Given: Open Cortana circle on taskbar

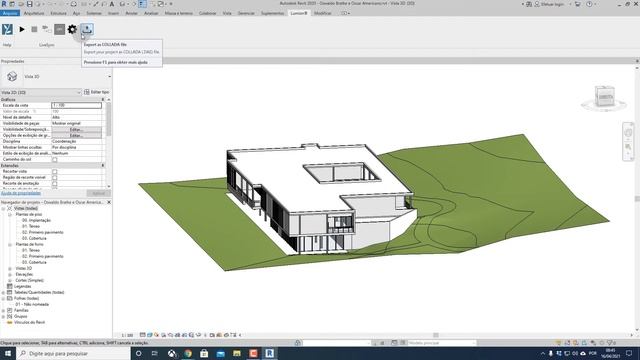Looking at the screenshot, I should coord(138,353).
